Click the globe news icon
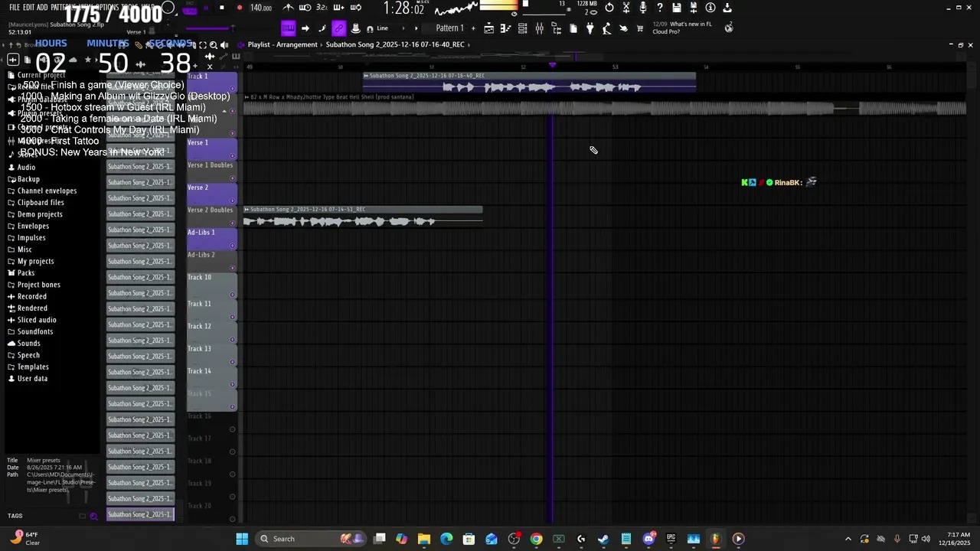980x551 pixels. tap(729, 28)
